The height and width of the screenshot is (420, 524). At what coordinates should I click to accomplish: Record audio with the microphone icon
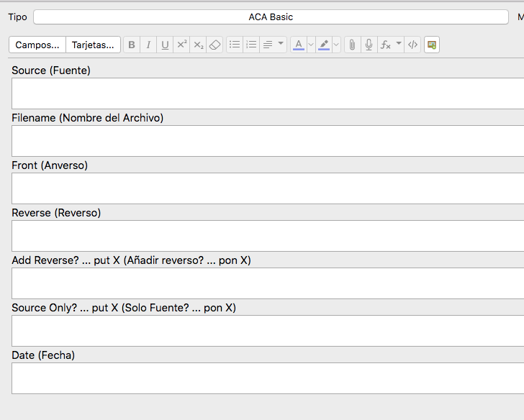(369, 45)
